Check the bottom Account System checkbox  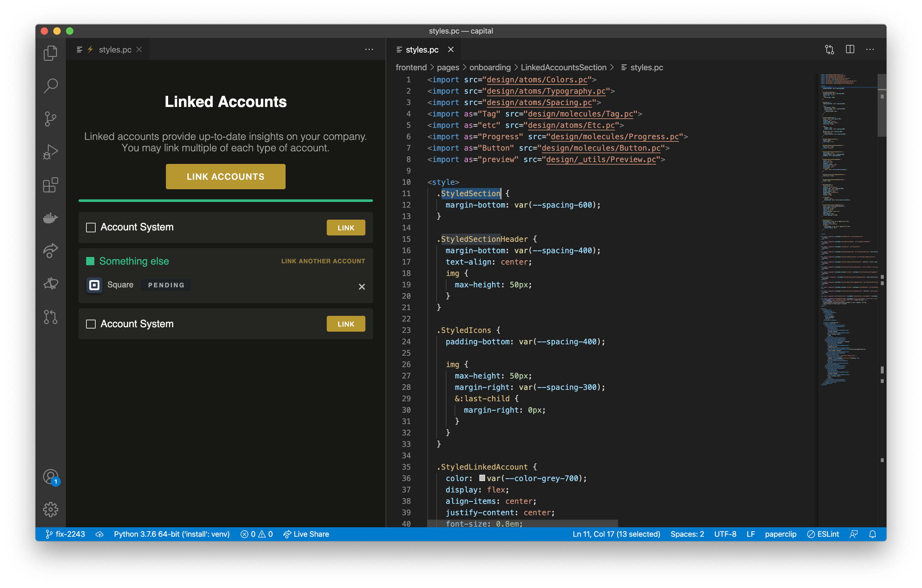point(91,324)
